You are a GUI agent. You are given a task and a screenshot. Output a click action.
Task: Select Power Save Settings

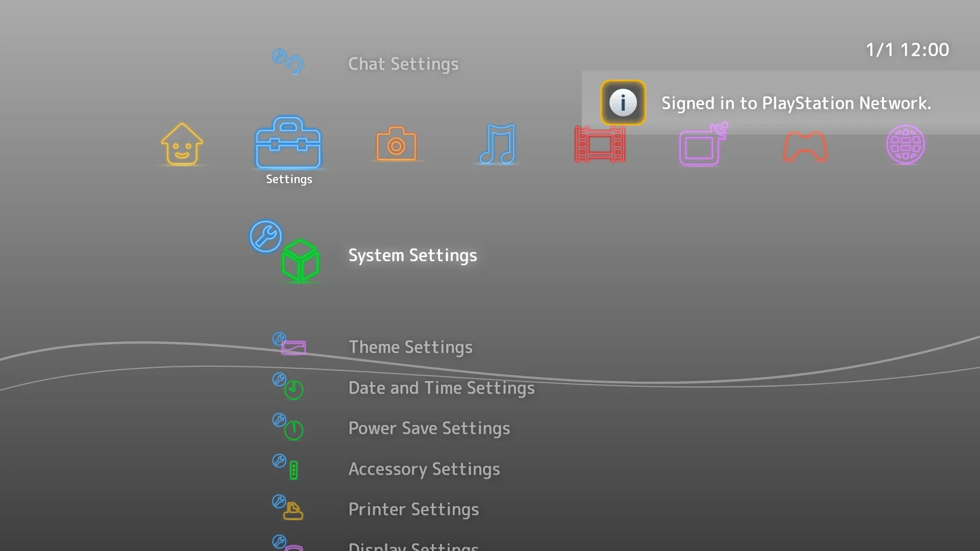coord(429,429)
